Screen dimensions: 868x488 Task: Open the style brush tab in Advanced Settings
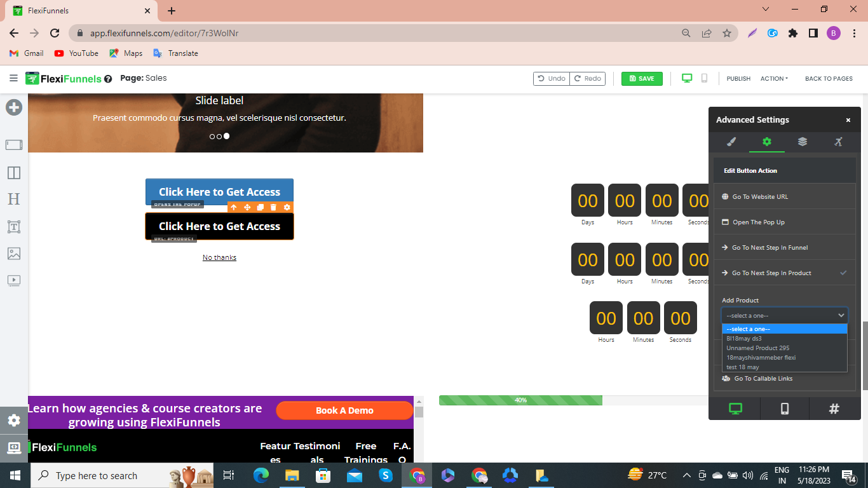click(731, 142)
